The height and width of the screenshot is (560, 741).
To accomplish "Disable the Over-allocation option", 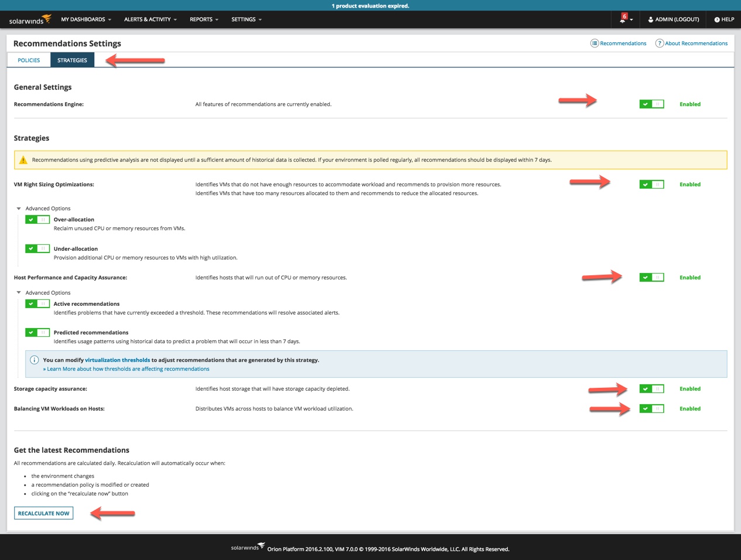I will pyautogui.click(x=37, y=220).
